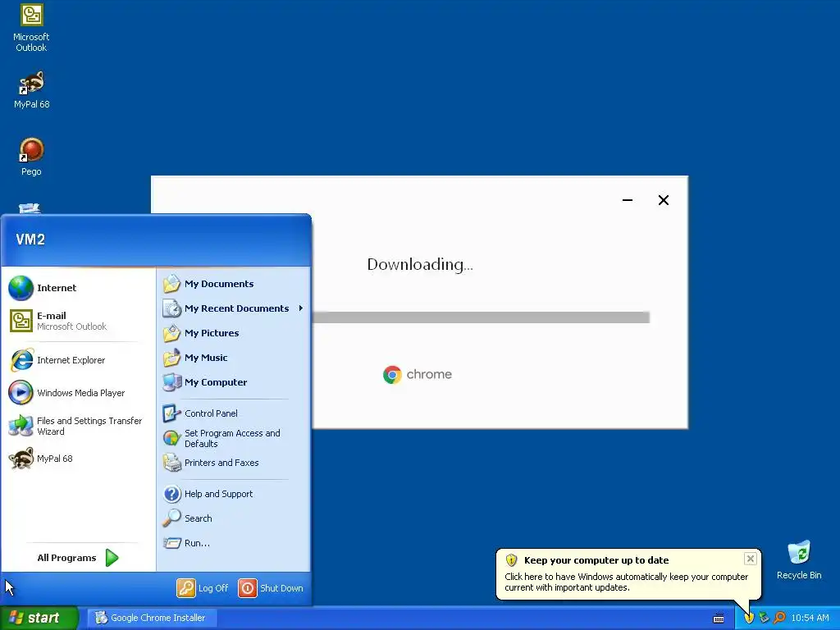Click the update balloon message text

626,582
